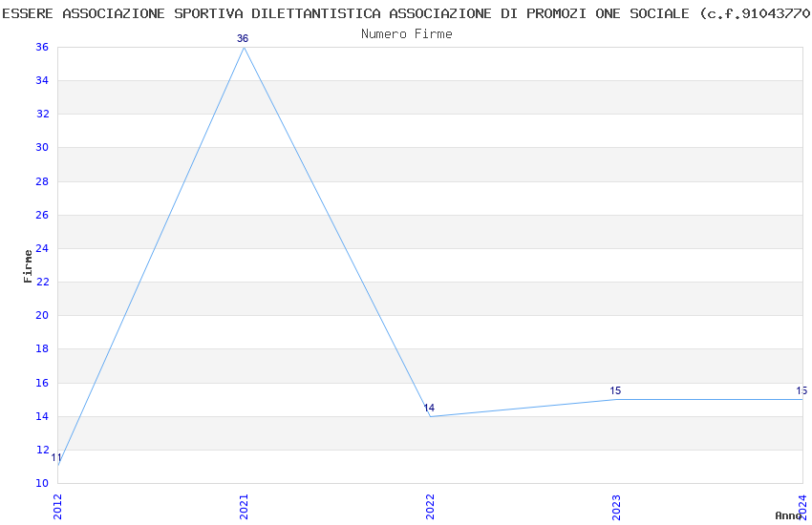Select the y-axis tick label 28
This screenshot has width=812, height=525.
42,181
